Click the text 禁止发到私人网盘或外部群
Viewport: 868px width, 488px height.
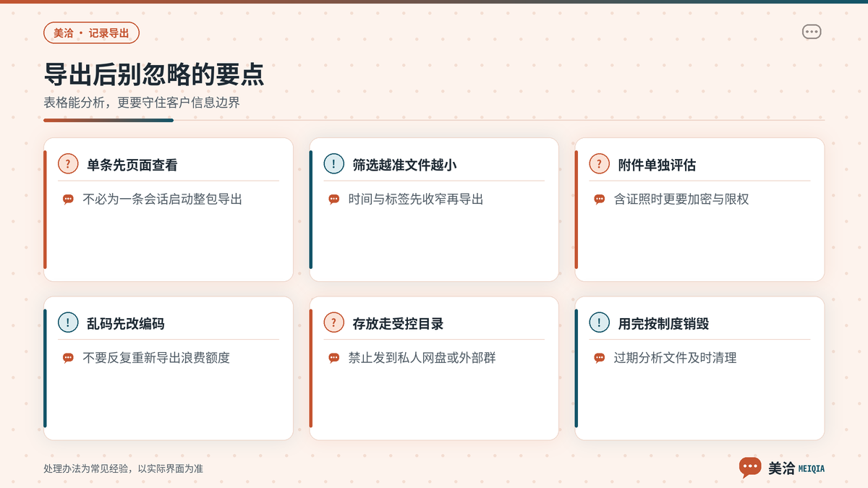[422, 357]
